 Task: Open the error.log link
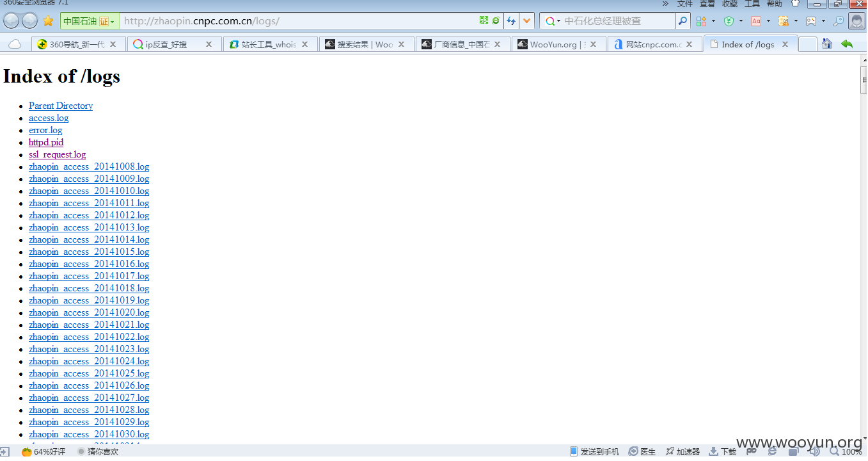coord(45,130)
